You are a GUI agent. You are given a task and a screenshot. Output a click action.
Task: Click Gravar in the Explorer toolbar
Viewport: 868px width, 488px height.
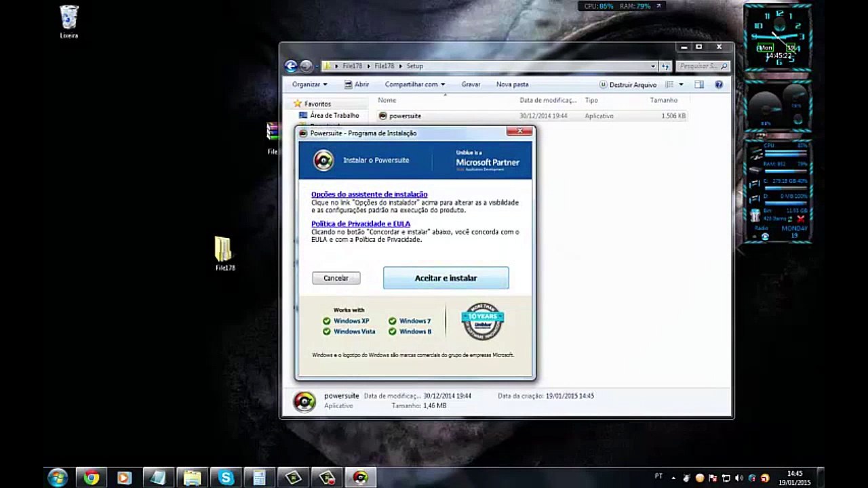click(x=471, y=85)
